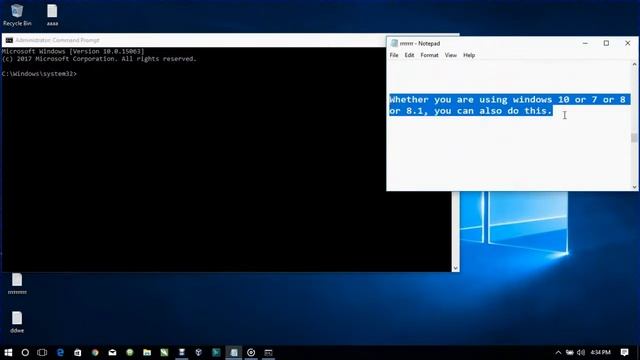Close the Notepad window
Screen dimensions: 640x360
click(x=628, y=43)
